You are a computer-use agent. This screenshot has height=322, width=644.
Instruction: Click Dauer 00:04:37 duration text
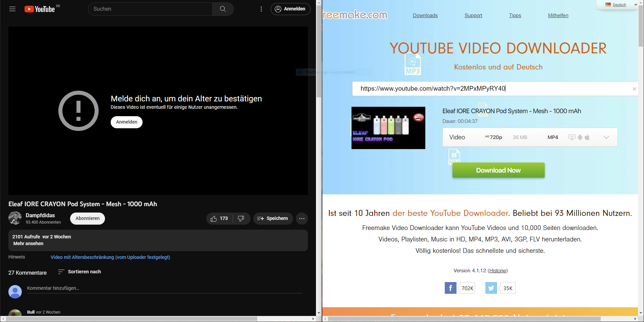460,121
